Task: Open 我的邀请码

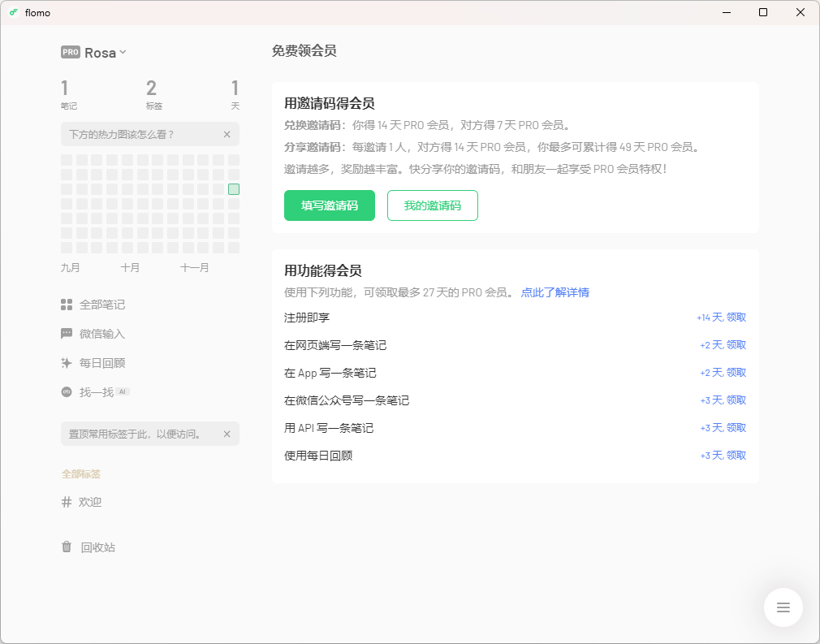Action: tap(432, 205)
